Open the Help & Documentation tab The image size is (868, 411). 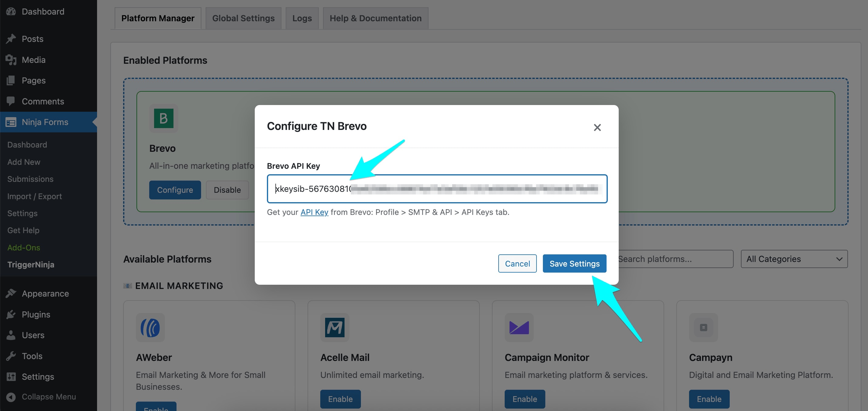[375, 18]
